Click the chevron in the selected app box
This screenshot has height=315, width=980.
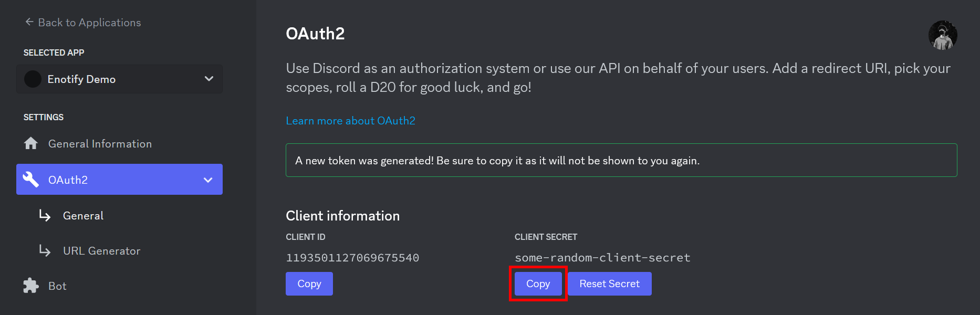tap(208, 79)
